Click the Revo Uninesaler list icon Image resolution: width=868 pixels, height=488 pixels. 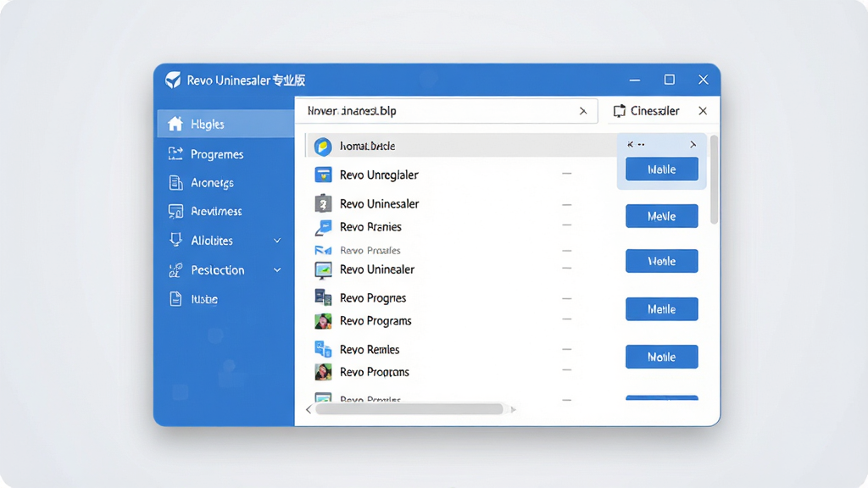click(x=323, y=203)
